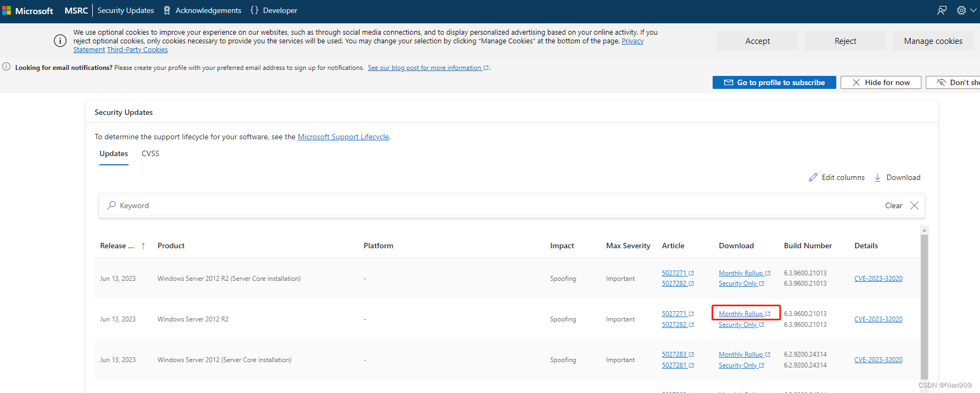980x393 pixels.
Task: Click the cookie notice info icon
Action: click(60, 41)
